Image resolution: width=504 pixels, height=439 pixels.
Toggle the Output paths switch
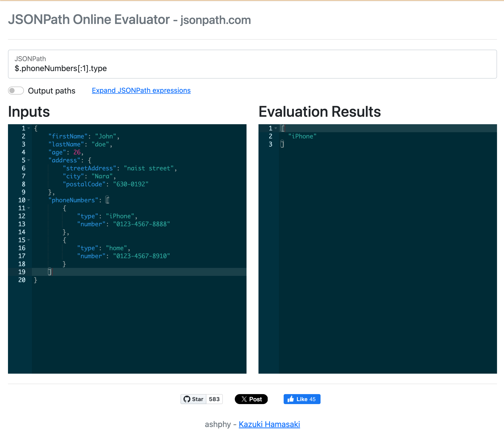click(x=16, y=91)
